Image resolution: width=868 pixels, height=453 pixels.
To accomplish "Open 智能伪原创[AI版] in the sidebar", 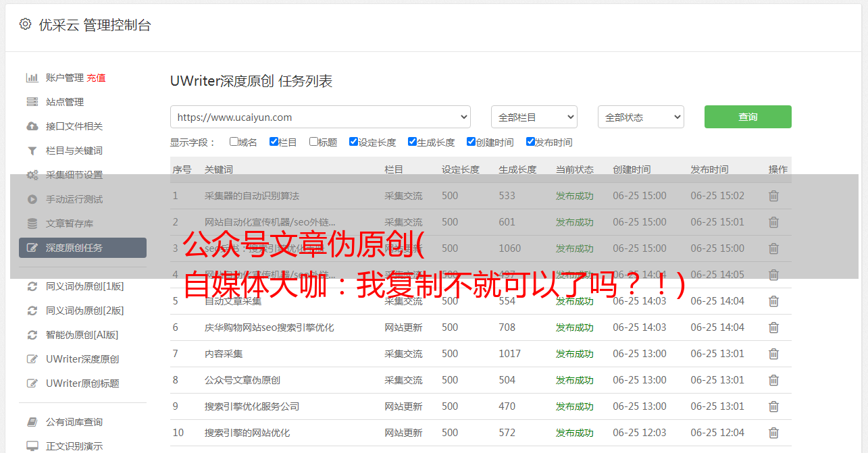I will 82,335.
